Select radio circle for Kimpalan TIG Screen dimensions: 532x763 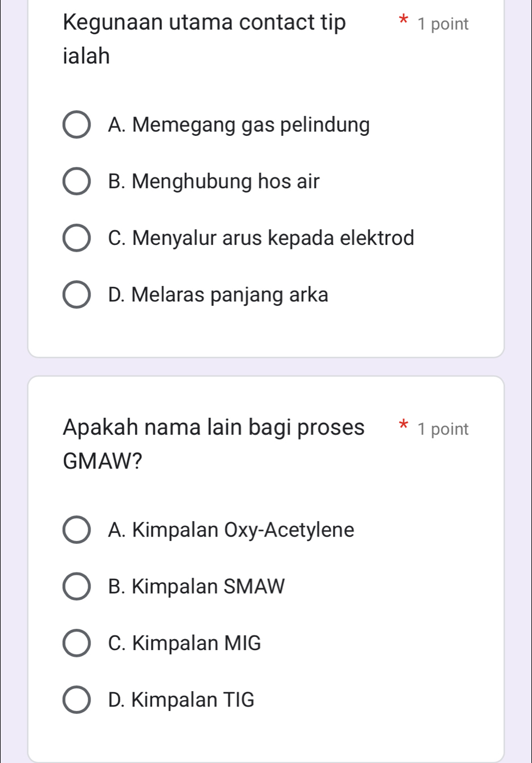[x=76, y=700]
